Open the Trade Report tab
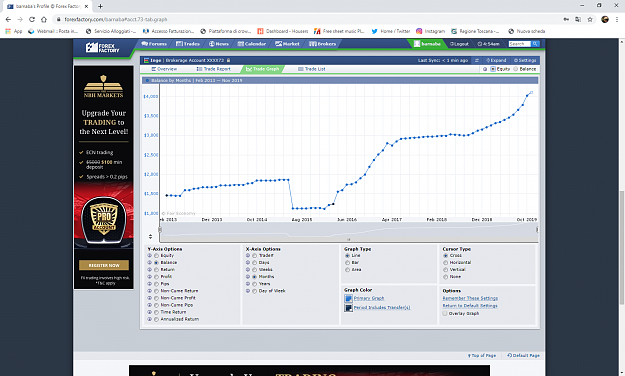Viewport: 625px width, 376px height. (214, 69)
